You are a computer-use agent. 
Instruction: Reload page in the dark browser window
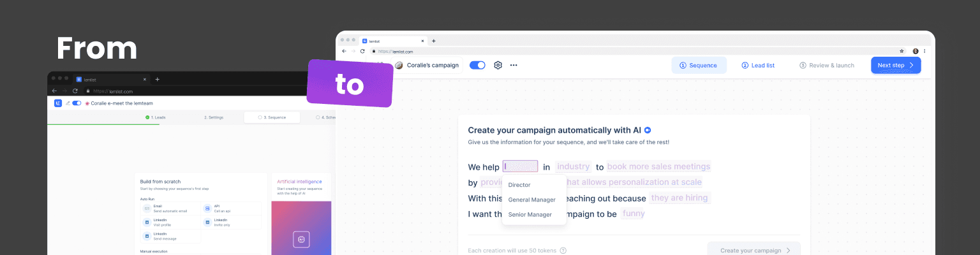[75, 91]
